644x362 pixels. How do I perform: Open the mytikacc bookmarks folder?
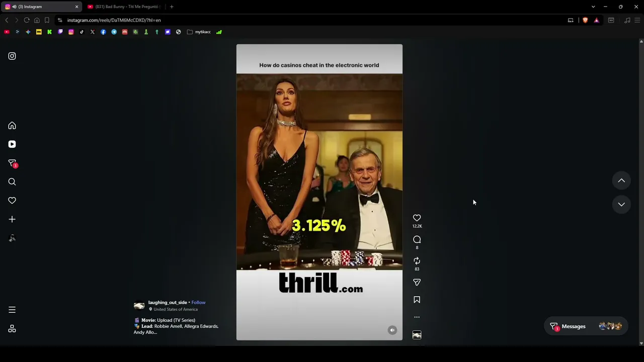click(199, 32)
